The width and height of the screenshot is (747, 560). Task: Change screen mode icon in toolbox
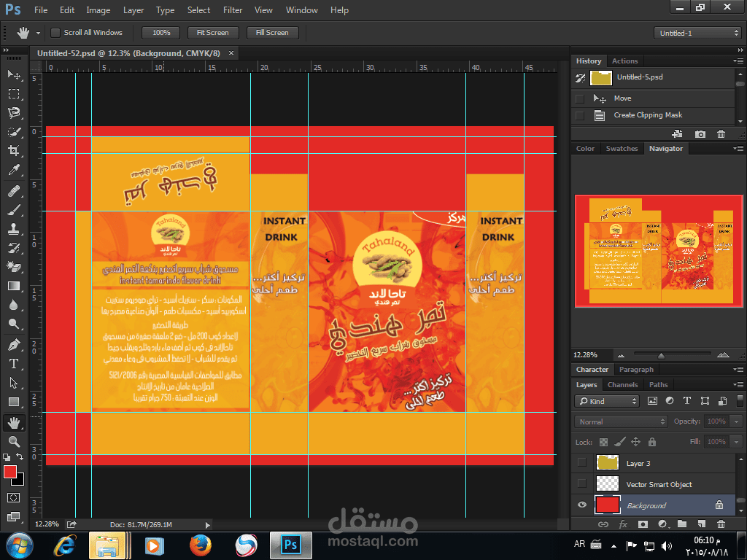tap(13, 517)
